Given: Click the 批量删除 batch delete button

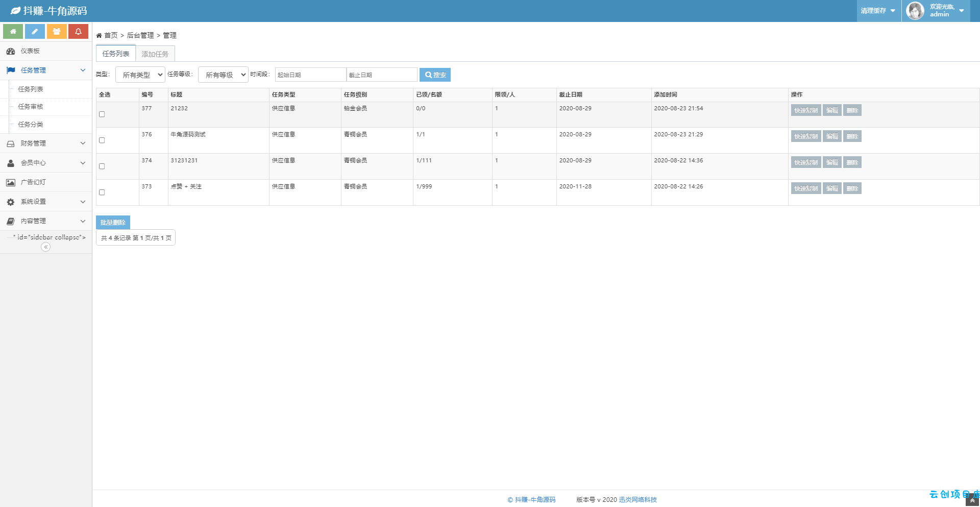Looking at the screenshot, I should [113, 223].
